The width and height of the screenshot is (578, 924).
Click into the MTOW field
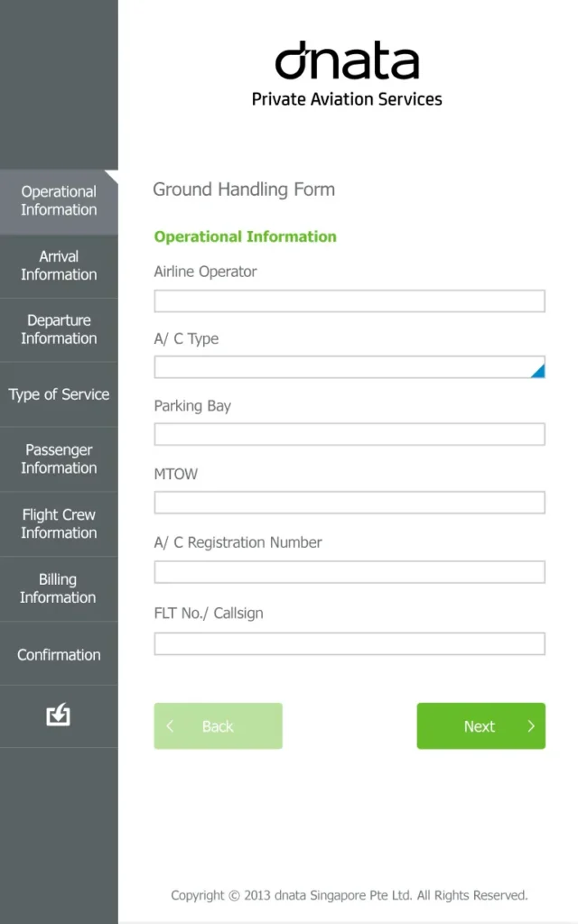tap(350, 503)
